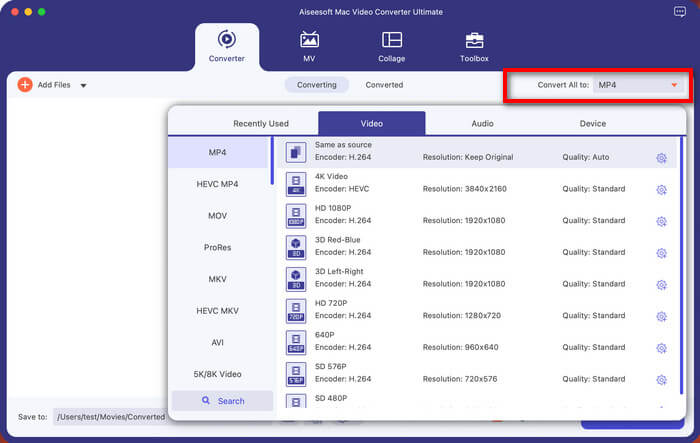The width and height of the screenshot is (700, 443).
Task: Choose the 'Same as source' preset text
Action: tap(343, 145)
